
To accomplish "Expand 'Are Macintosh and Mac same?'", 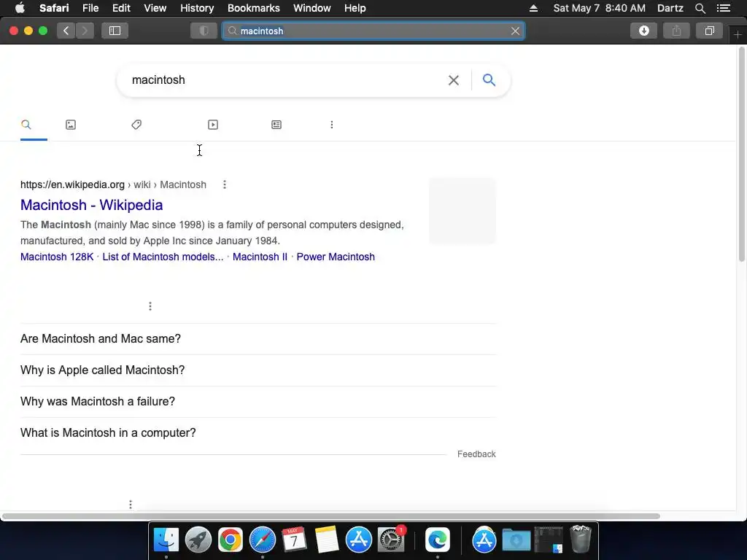I will tap(258, 338).
